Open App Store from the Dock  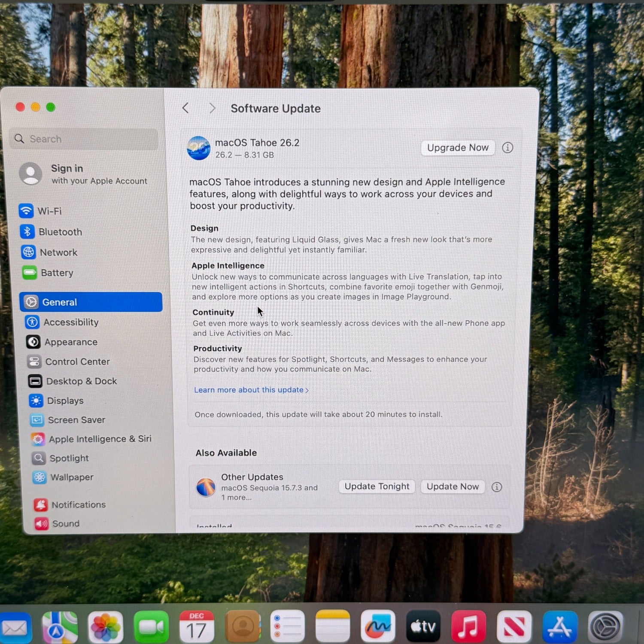[x=559, y=627]
